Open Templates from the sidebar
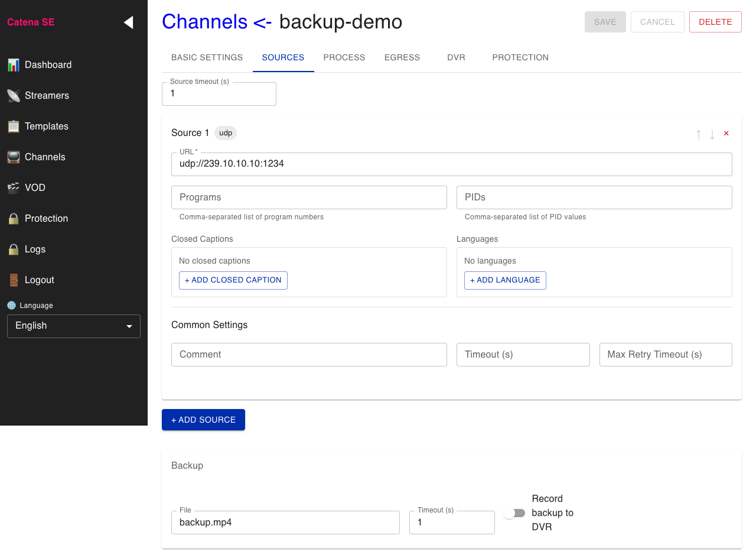Viewport: 756px width, 558px height. tap(14, 126)
